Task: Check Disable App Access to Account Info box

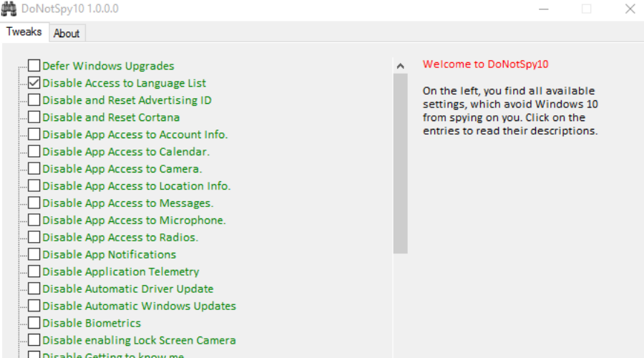Action: coord(34,134)
